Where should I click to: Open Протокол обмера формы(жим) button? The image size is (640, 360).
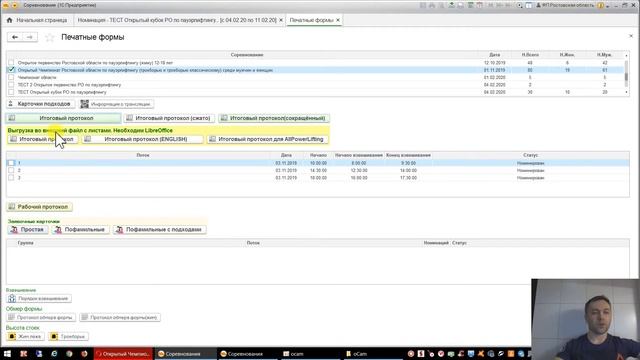coord(120,317)
